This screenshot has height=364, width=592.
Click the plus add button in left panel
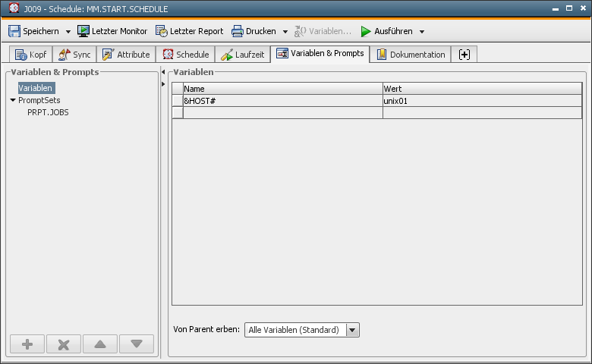coord(27,344)
